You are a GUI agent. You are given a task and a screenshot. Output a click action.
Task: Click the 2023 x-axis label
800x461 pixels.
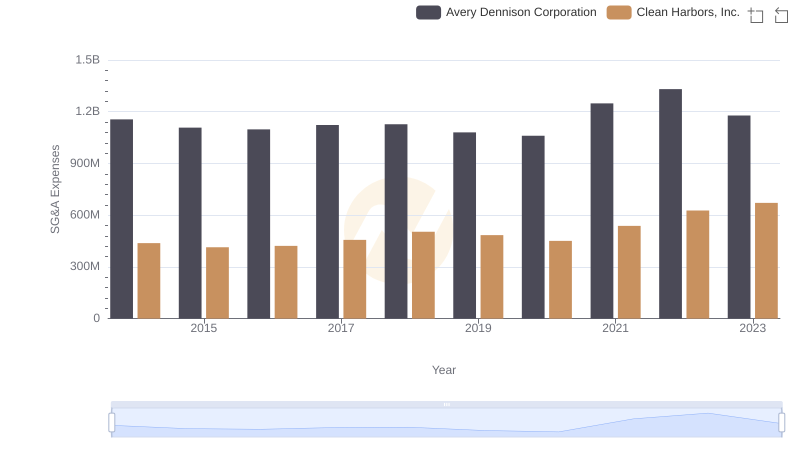[x=753, y=328]
